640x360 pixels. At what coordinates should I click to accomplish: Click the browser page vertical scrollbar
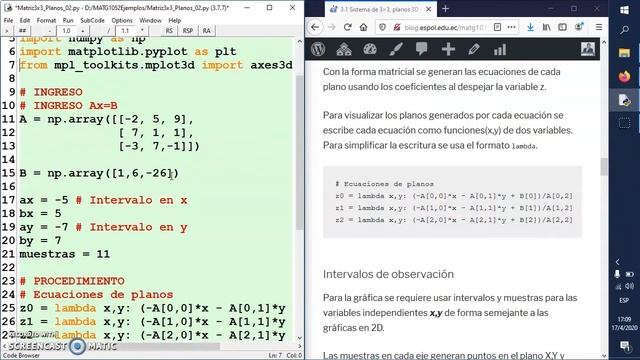pyautogui.click(x=604, y=167)
